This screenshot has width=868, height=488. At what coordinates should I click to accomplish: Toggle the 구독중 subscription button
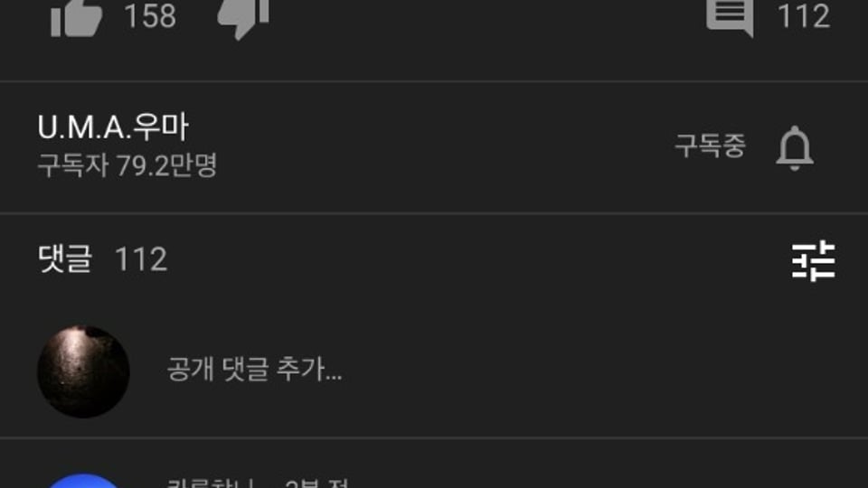tap(711, 146)
